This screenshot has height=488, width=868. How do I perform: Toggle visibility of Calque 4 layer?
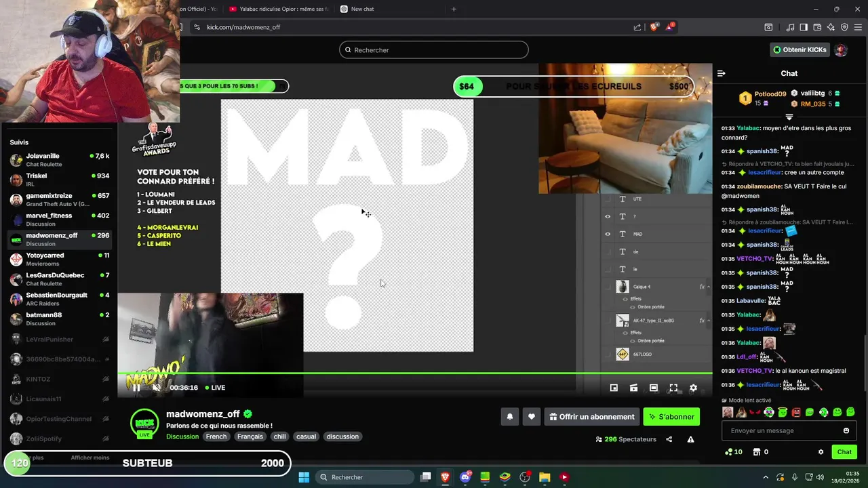pos(608,287)
